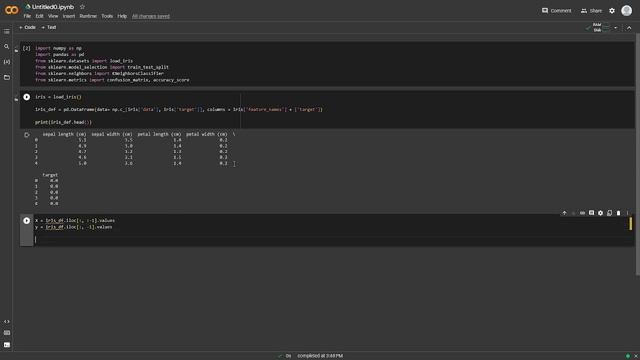The width and height of the screenshot is (640, 360).
Task: Click the All changes saved link
Action: 151,16
